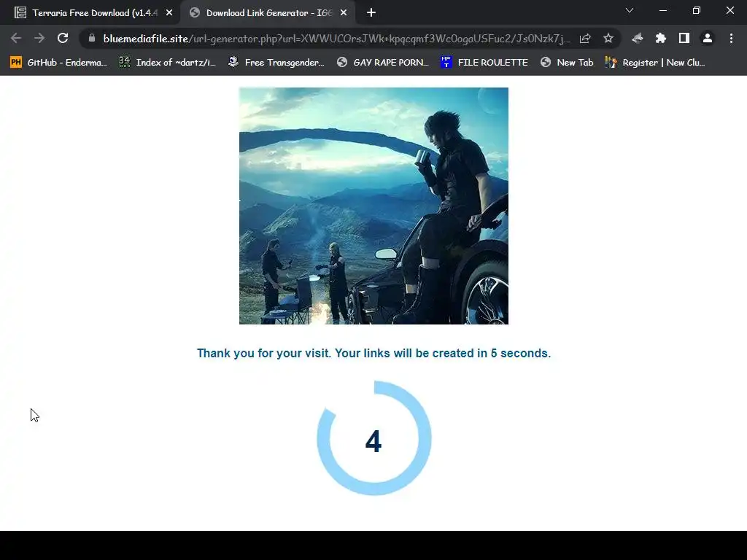Toggle the browser side panel icon

684,39
